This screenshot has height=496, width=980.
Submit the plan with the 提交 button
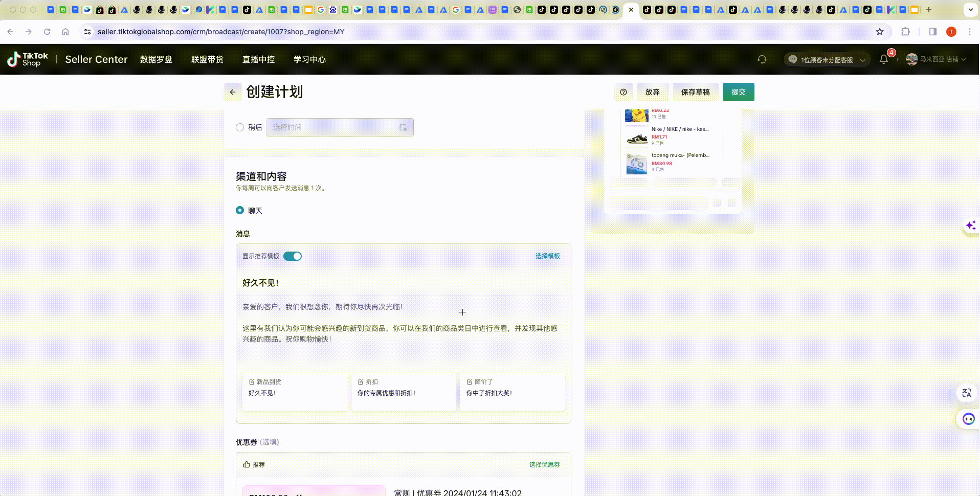click(x=738, y=92)
